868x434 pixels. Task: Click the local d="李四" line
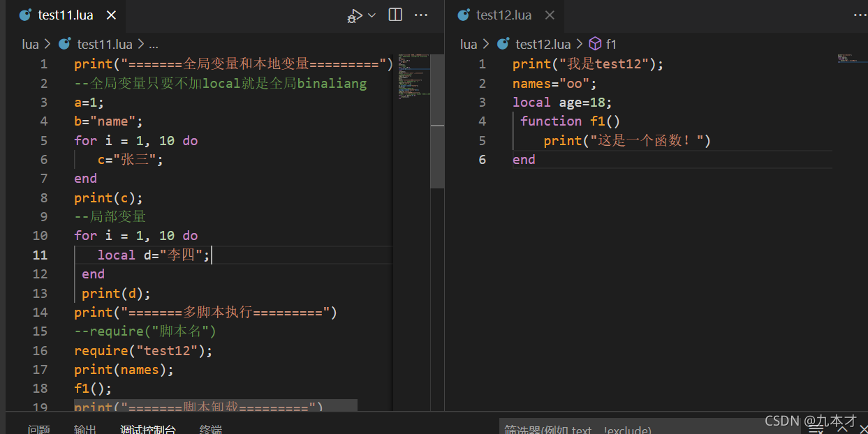coord(154,255)
